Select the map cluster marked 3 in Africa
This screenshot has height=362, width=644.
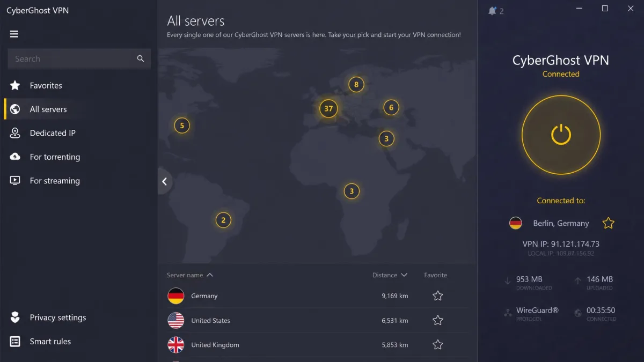[352, 191]
